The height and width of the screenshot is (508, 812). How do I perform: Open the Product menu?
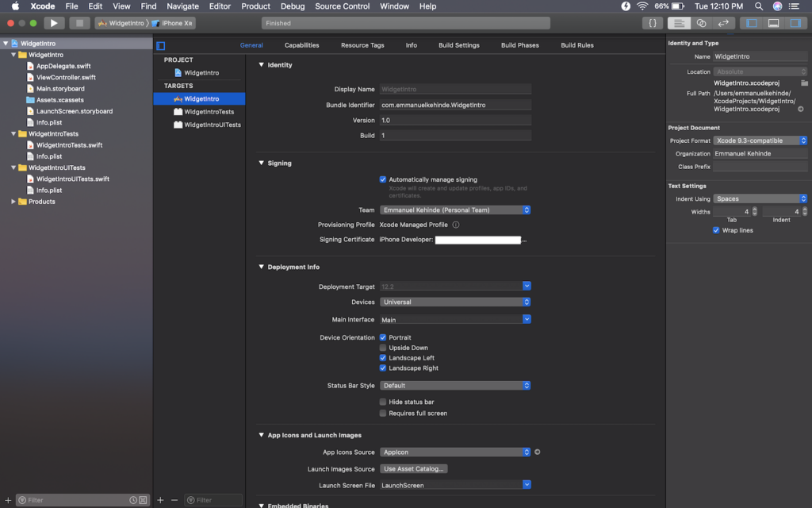pyautogui.click(x=256, y=6)
